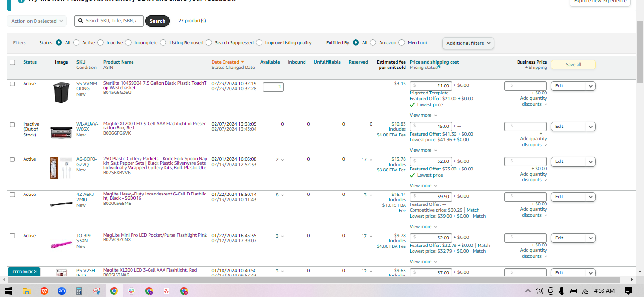The image size is (644, 297).
Task: Select the checkbox for SKU WL-AUVV-W66X
Action: point(12,124)
